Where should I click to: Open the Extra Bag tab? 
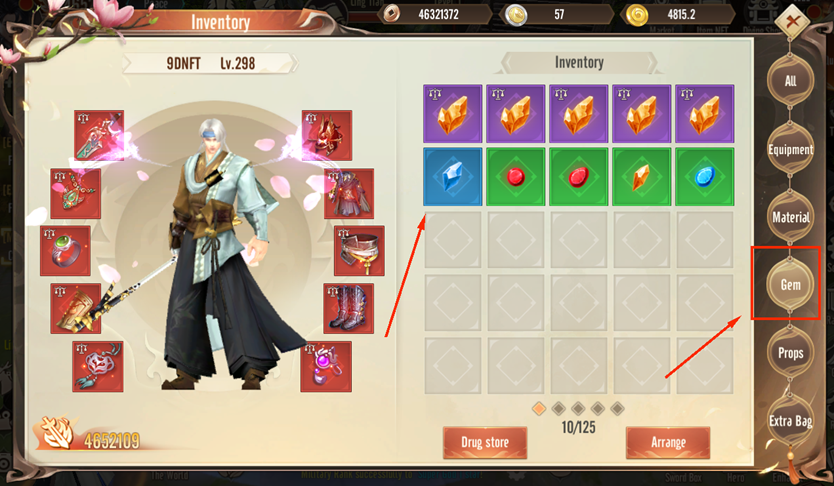point(790,421)
